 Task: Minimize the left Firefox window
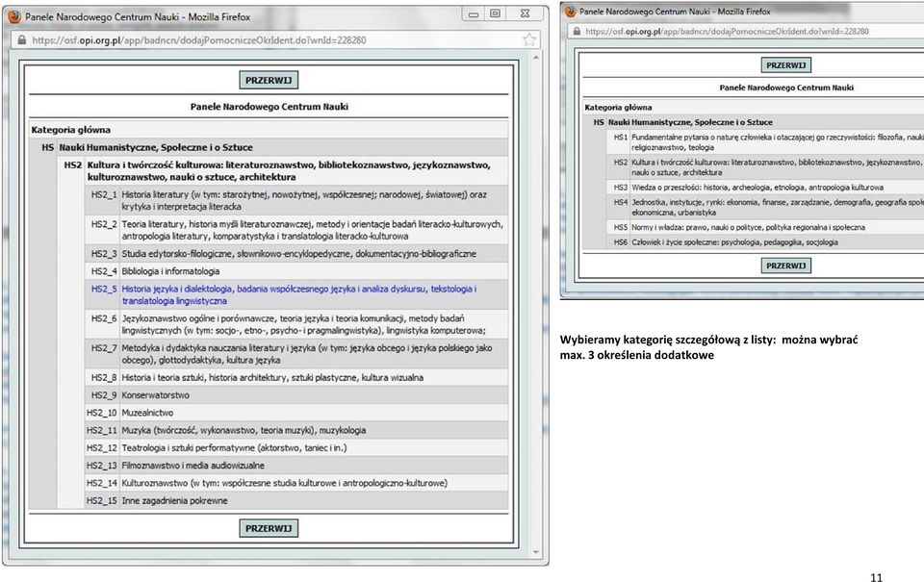tap(474, 13)
